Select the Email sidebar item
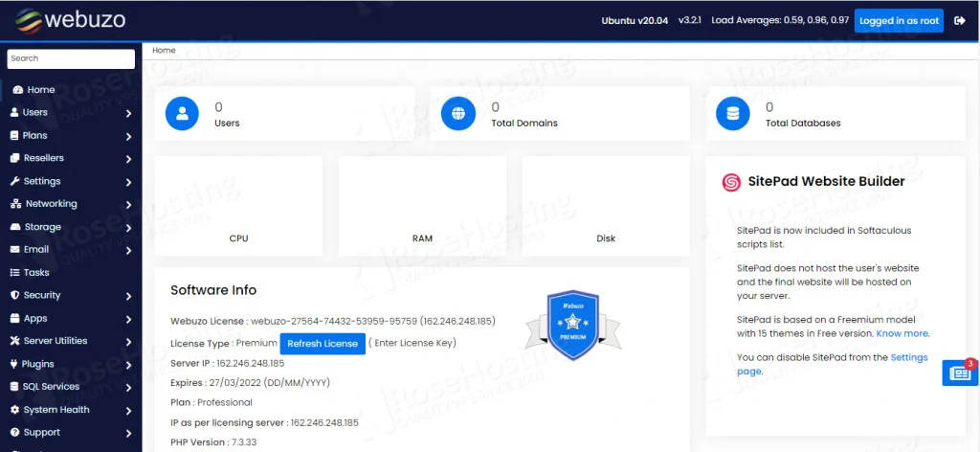The height and width of the screenshot is (452, 980). pos(35,250)
